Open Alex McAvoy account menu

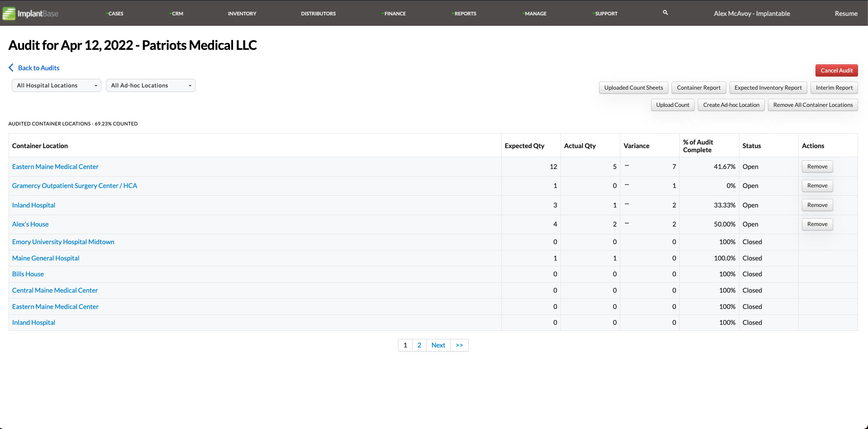752,14
